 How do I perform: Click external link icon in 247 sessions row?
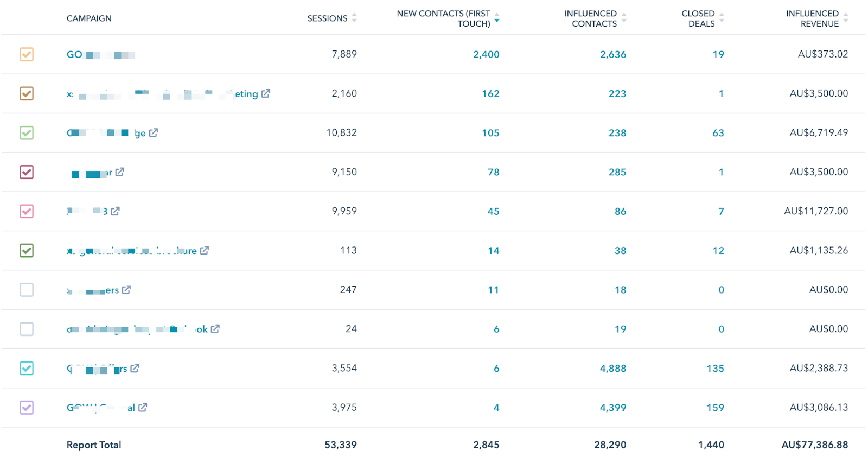tap(126, 290)
